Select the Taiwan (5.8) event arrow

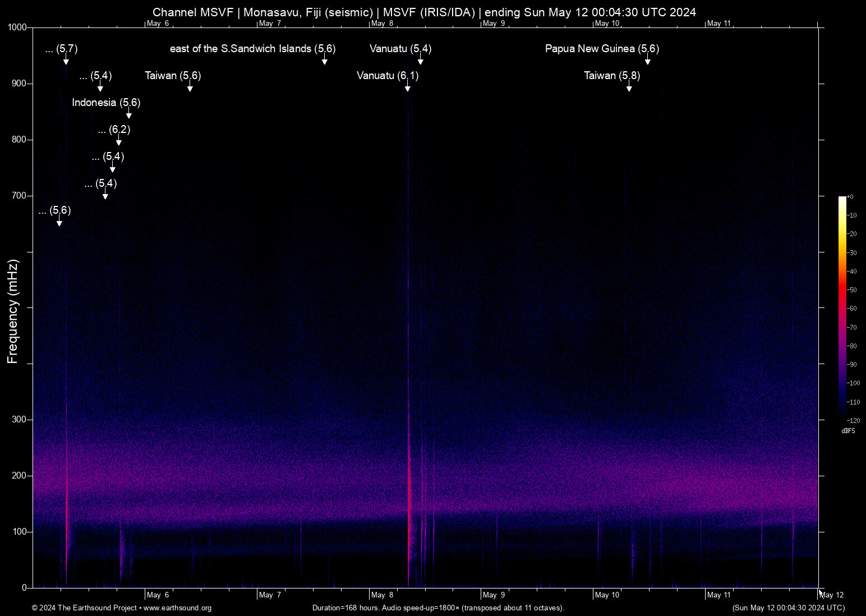point(629,86)
